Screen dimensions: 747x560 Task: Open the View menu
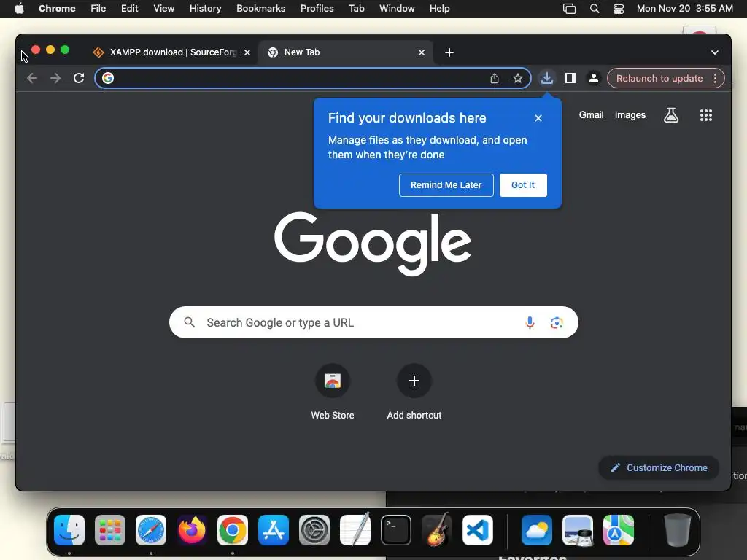164,9
